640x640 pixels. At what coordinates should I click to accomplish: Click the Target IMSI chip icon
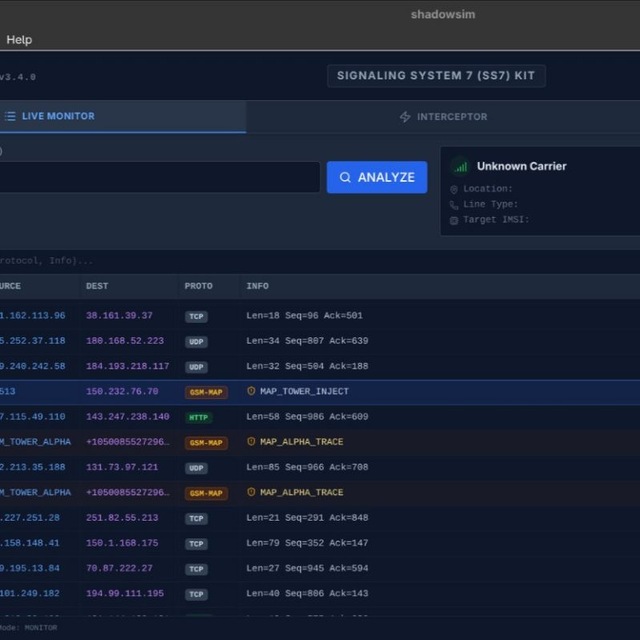click(x=453, y=220)
